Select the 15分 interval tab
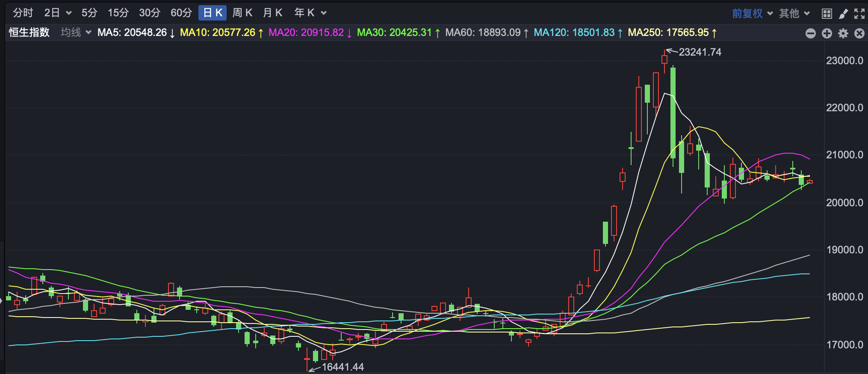Screen dimensions: 868x374 (118, 13)
